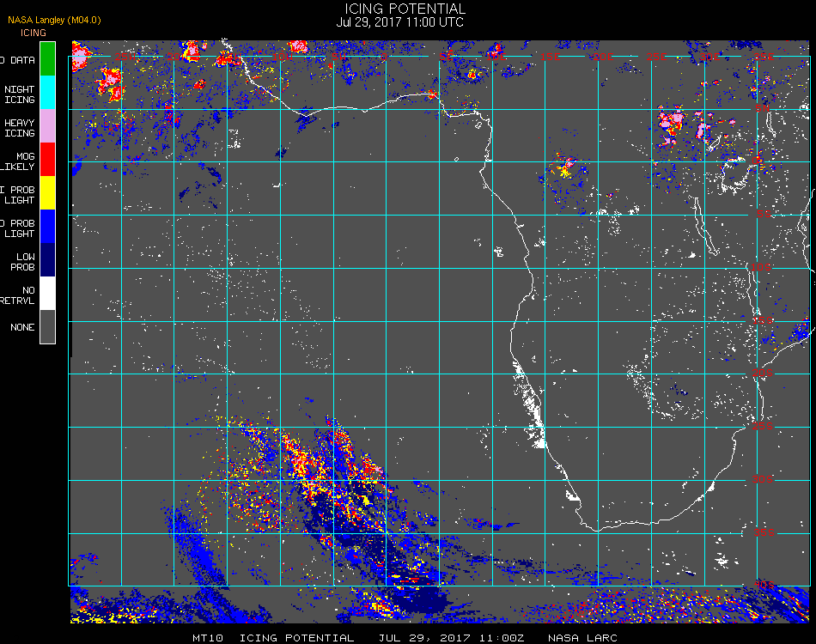Click the 'NO RETRVL' legend label
The height and width of the screenshot is (644, 816).
point(18,295)
